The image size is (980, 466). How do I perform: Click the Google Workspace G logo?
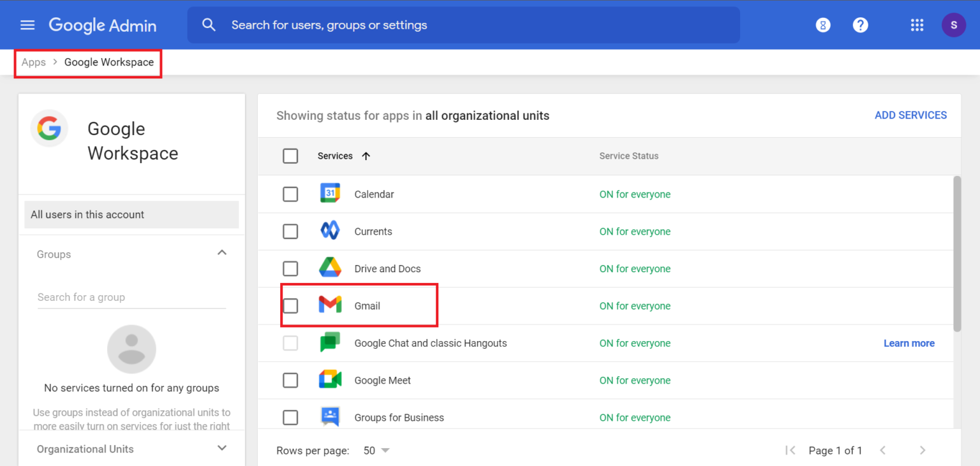[x=49, y=128]
